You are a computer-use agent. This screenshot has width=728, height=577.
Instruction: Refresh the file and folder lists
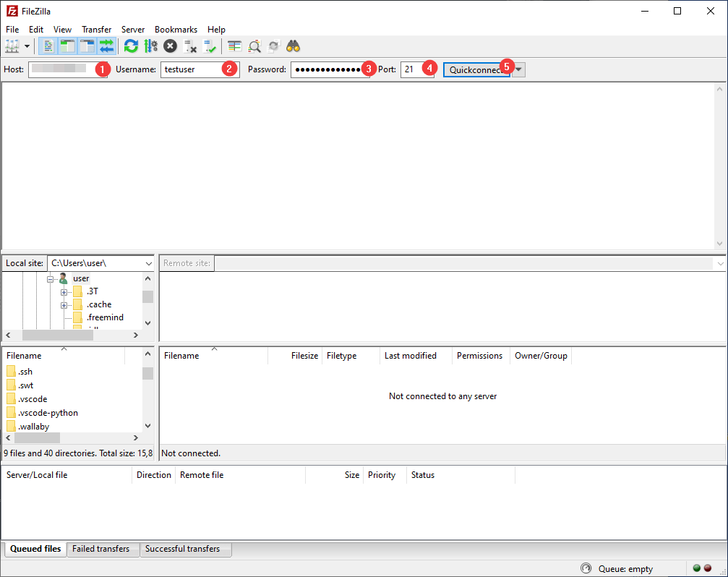point(131,46)
